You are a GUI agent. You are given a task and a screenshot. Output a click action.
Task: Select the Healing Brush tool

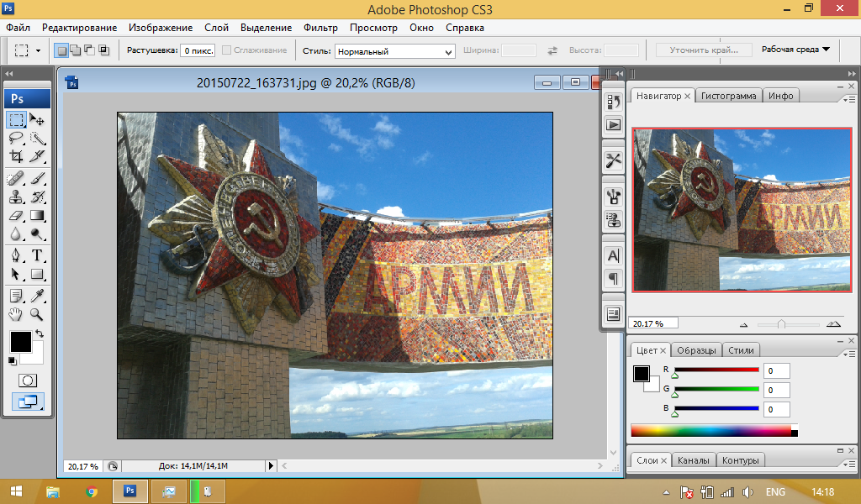(x=17, y=178)
